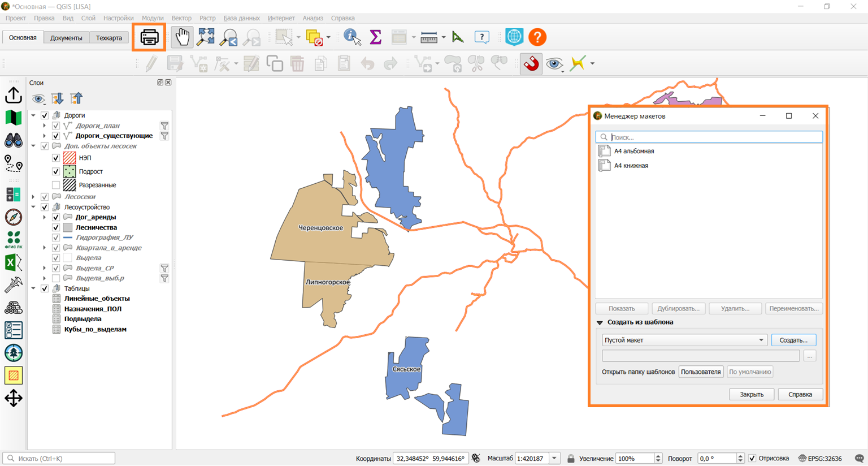Click the Поиск field in layout manager
This screenshot has width=868, height=466.
pyautogui.click(x=709, y=137)
